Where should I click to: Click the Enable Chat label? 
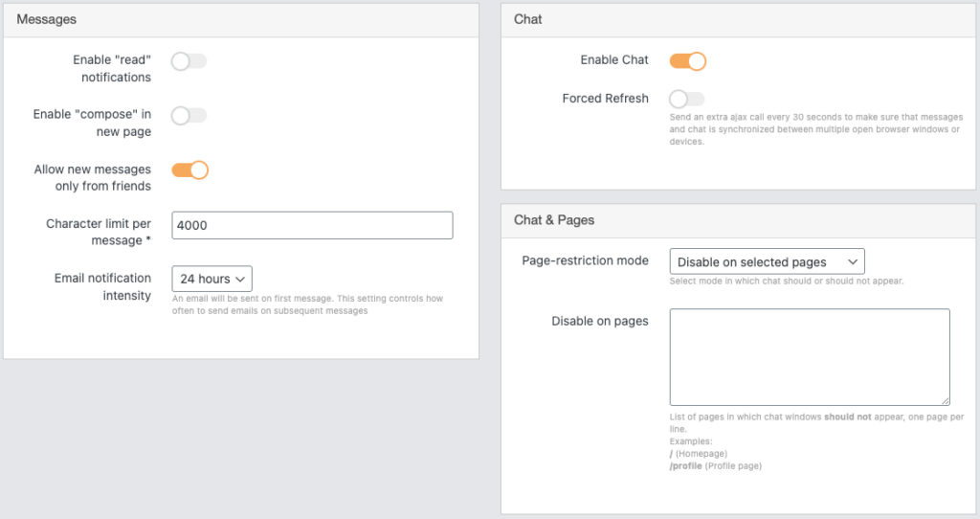tap(614, 60)
